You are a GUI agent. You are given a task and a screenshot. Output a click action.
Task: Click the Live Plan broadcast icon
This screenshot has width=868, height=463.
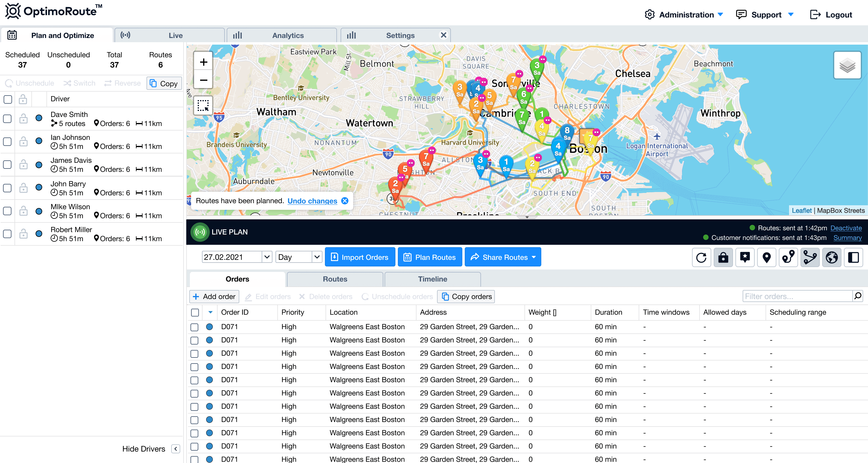[x=200, y=232]
